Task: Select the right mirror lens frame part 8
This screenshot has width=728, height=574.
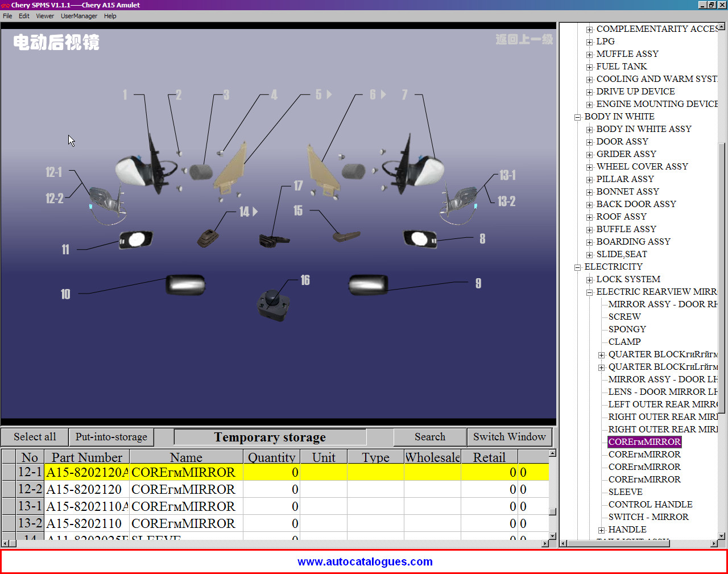Action: [x=420, y=238]
